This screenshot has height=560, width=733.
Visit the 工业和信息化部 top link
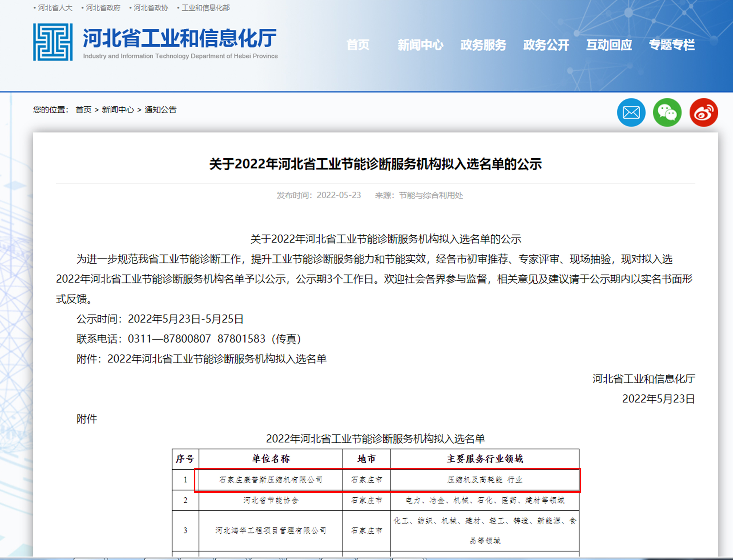pyautogui.click(x=206, y=8)
